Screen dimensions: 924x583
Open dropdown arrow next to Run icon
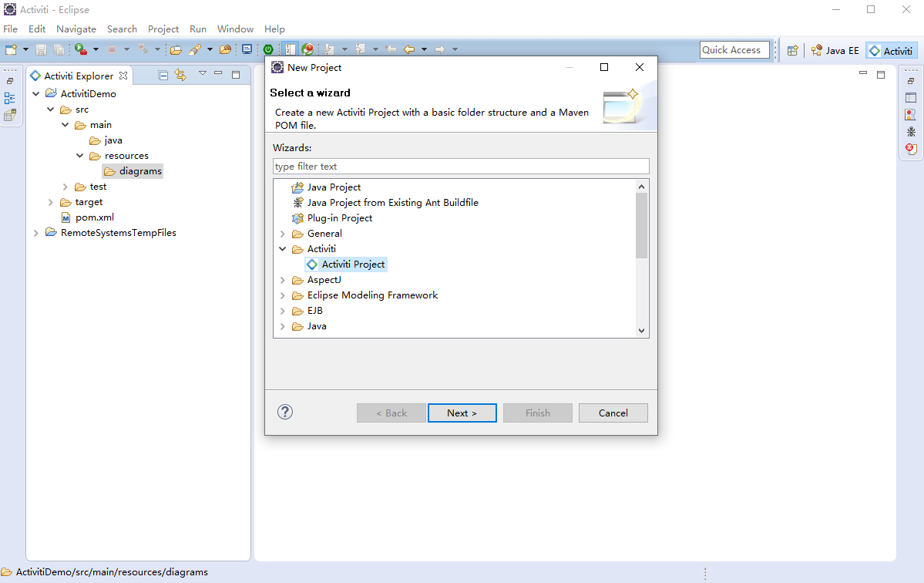click(96, 49)
